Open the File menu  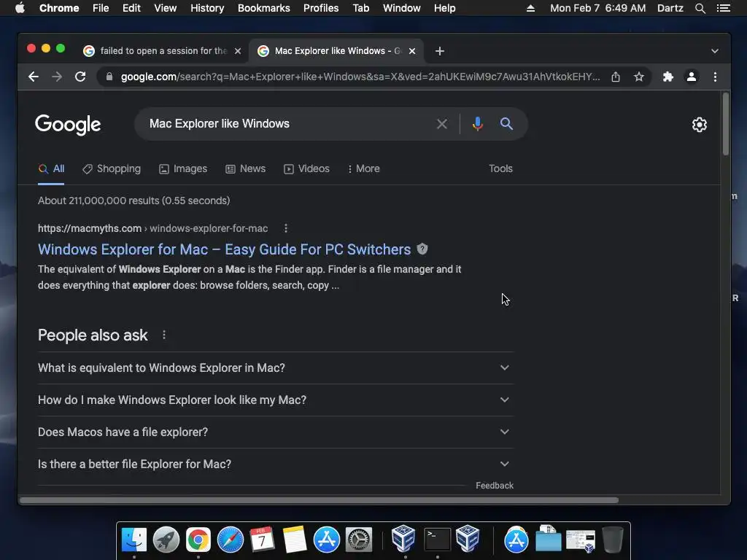click(101, 8)
